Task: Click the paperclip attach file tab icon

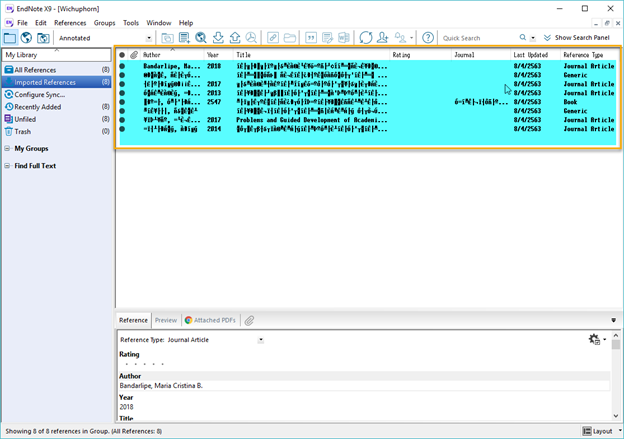Action: click(249, 320)
